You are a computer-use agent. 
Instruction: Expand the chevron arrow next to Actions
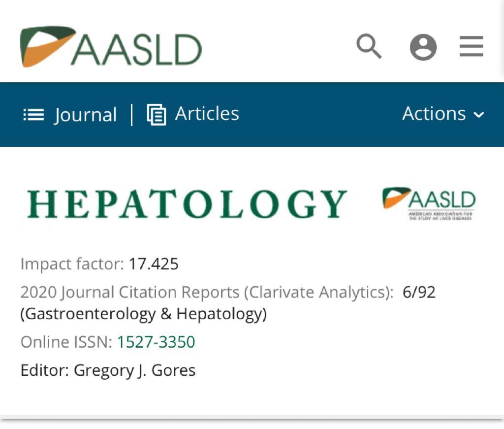tap(479, 115)
